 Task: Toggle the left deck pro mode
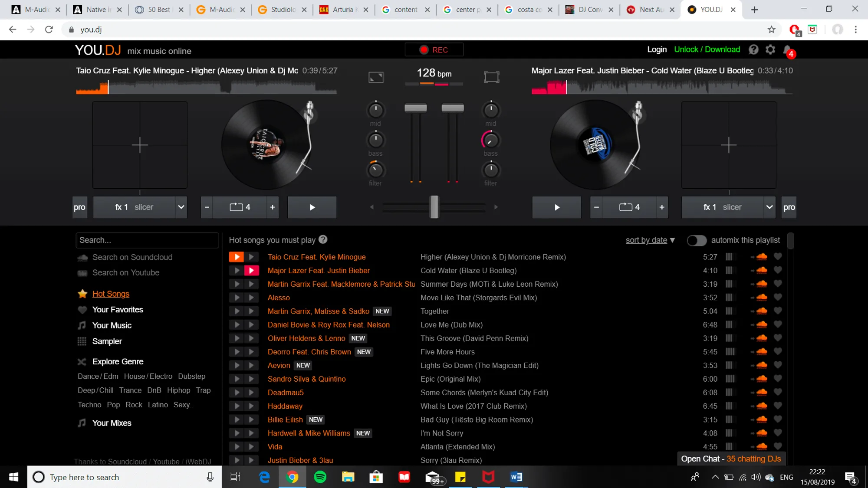(x=79, y=207)
